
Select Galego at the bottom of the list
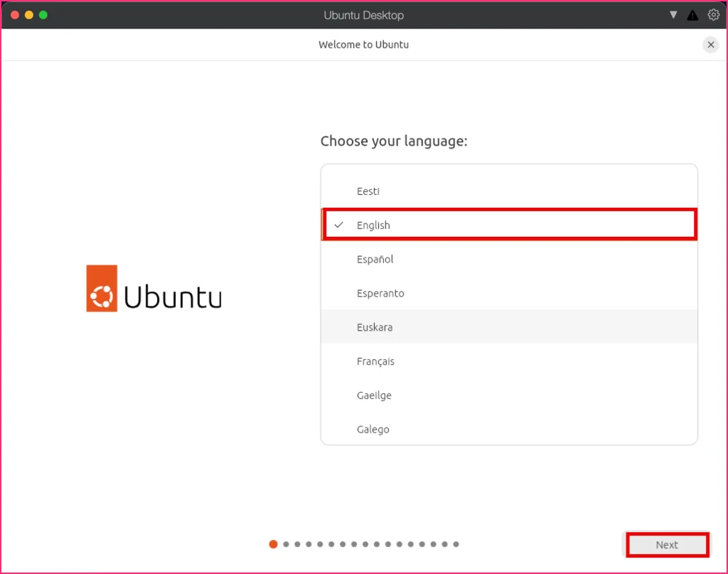(509, 429)
